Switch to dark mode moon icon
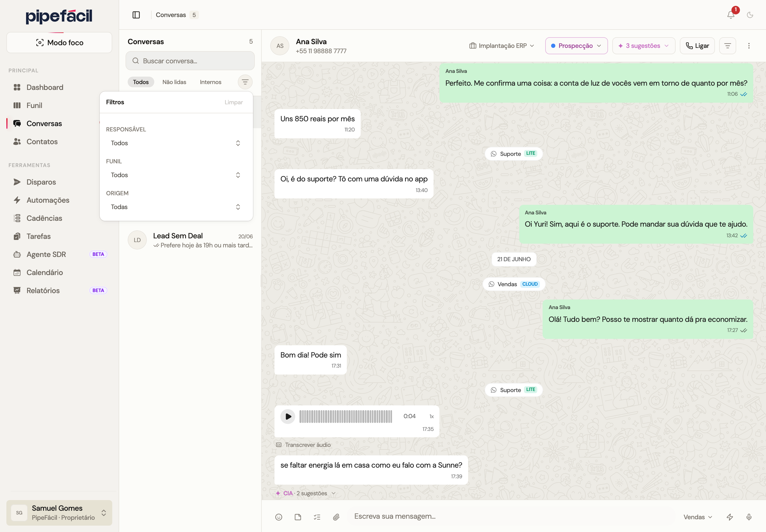 750,15
